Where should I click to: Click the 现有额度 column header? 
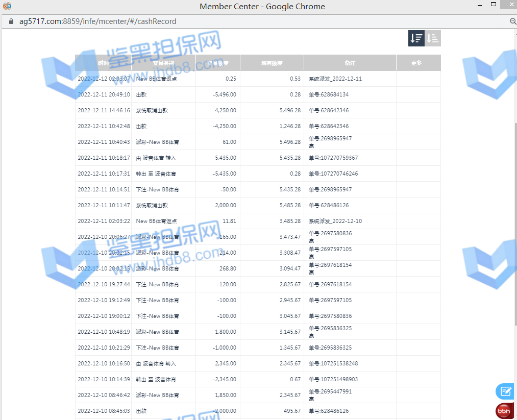pos(272,63)
